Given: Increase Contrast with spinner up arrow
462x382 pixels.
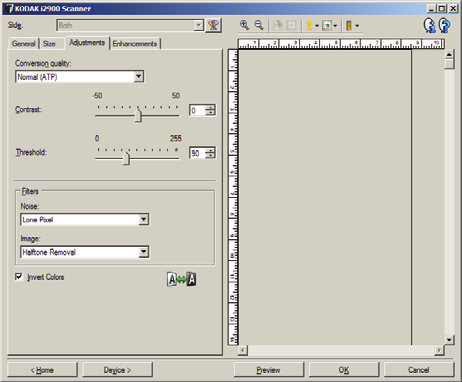Looking at the screenshot, I should pos(210,108).
